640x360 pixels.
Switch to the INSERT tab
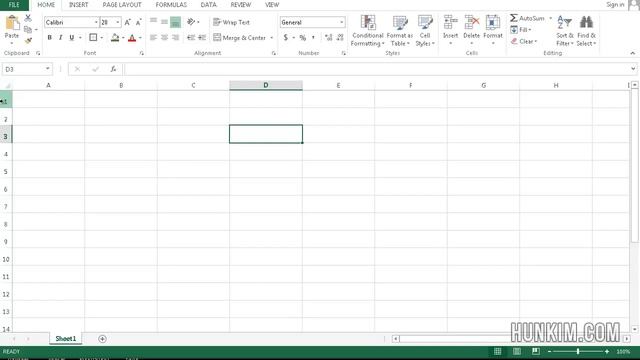pos(78,5)
